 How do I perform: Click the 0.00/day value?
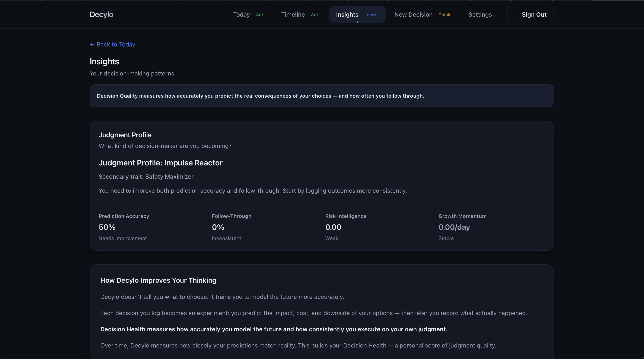pyautogui.click(x=454, y=227)
